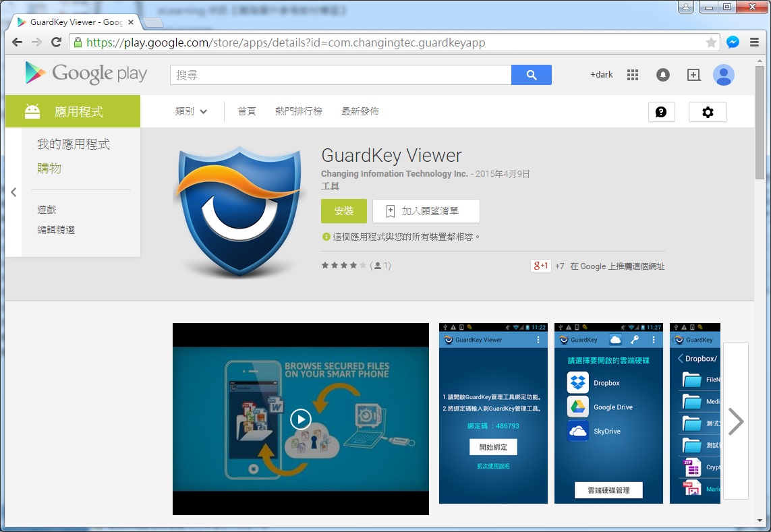Open the account avatar
The height and width of the screenshot is (532, 771).
(x=723, y=75)
